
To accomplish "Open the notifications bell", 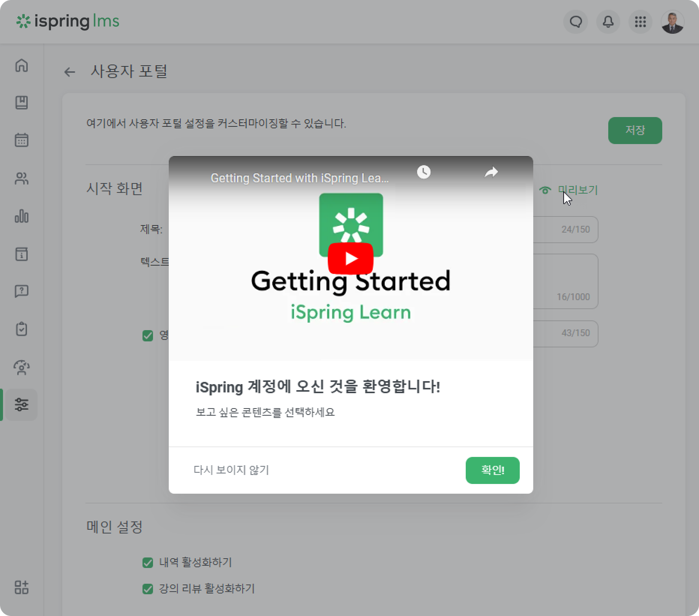I will (x=608, y=22).
